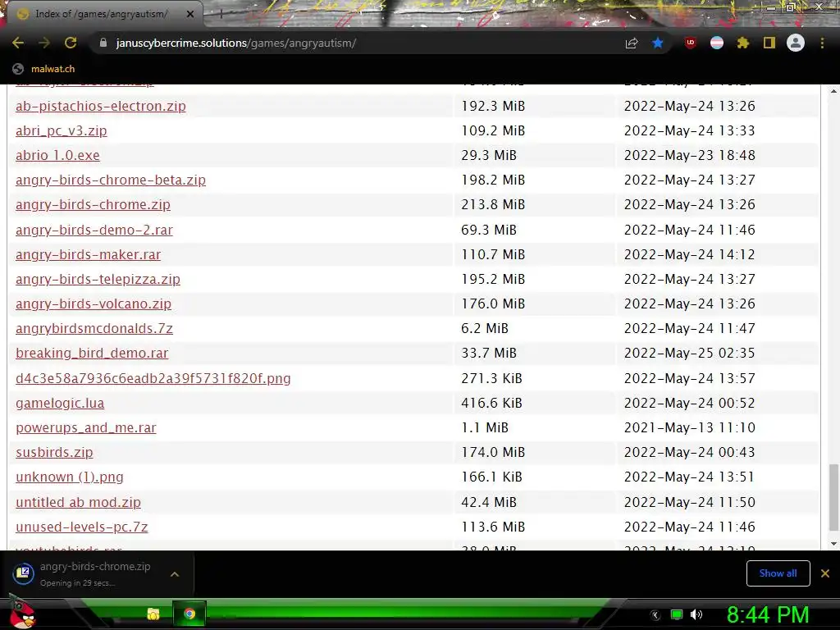Image resolution: width=840 pixels, height=630 pixels.
Task: Get the powerups_and_me.rar file
Action: click(85, 427)
